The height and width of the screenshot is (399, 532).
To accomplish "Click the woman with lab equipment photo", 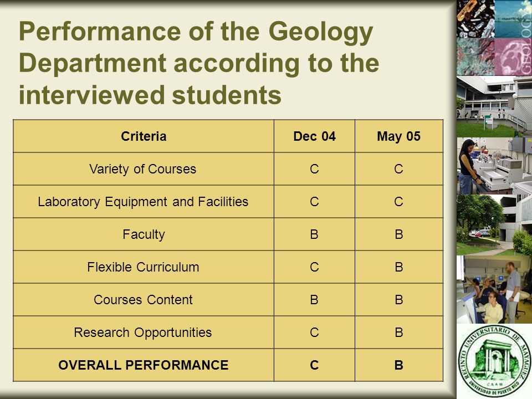I will click(x=494, y=166).
